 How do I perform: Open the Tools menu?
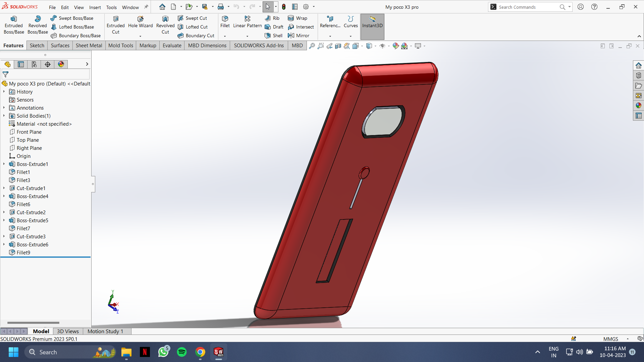point(111,7)
